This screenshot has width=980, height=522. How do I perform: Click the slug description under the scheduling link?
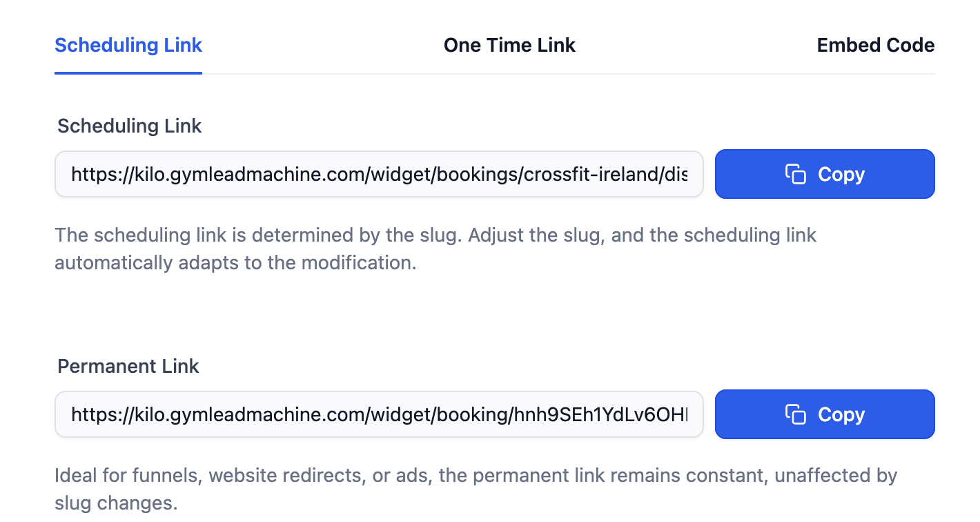435,249
